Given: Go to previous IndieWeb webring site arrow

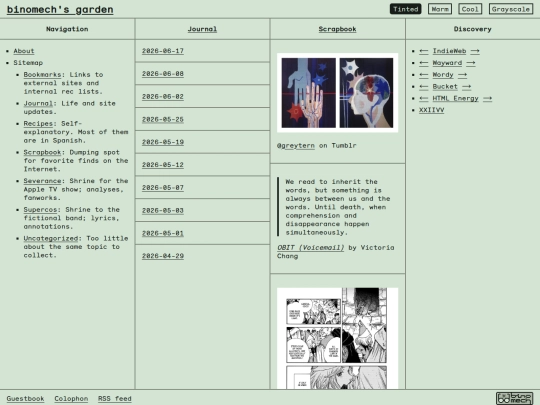Looking at the screenshot, I should click(424, 51).
